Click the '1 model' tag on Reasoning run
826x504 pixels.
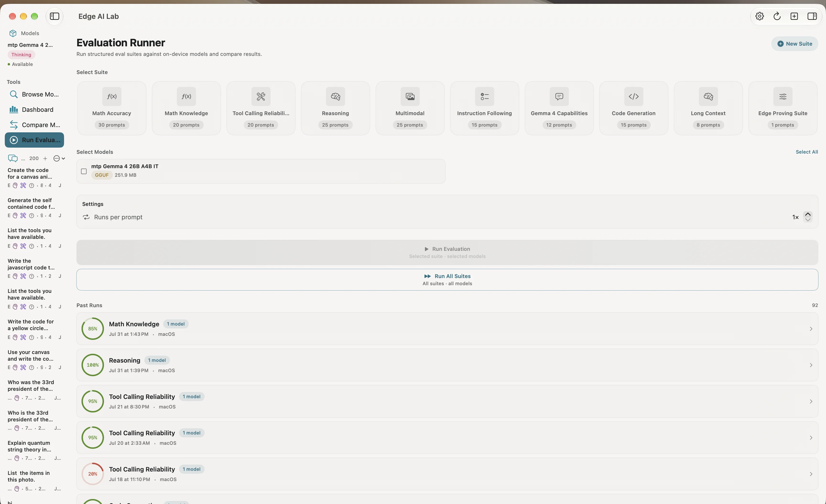157,360
